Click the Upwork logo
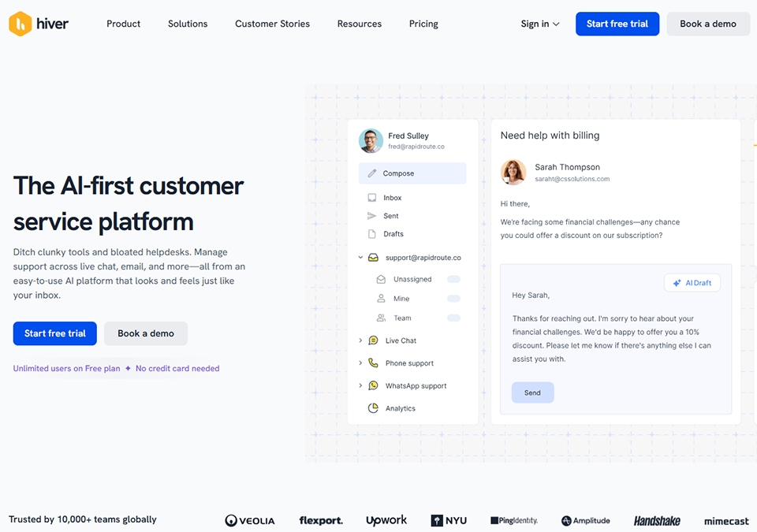The height and width of the screenshot is (532, 757). point(386,520)
